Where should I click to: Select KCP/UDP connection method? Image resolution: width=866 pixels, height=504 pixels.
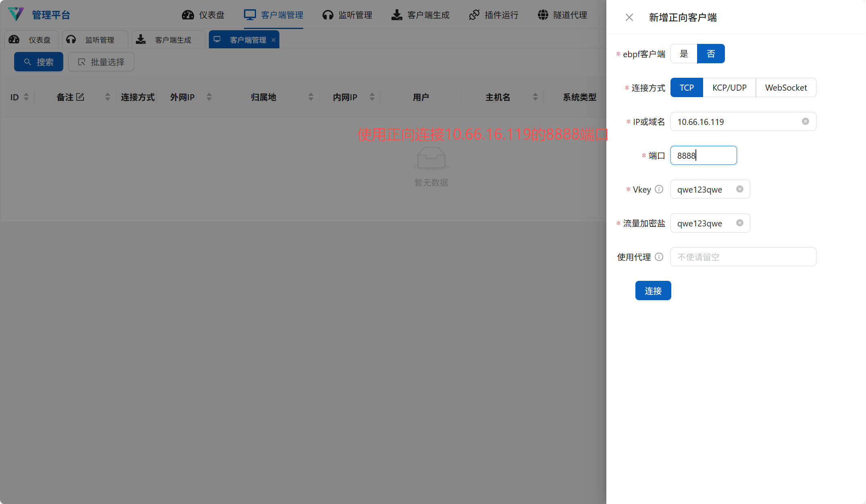tap(729, 87)
